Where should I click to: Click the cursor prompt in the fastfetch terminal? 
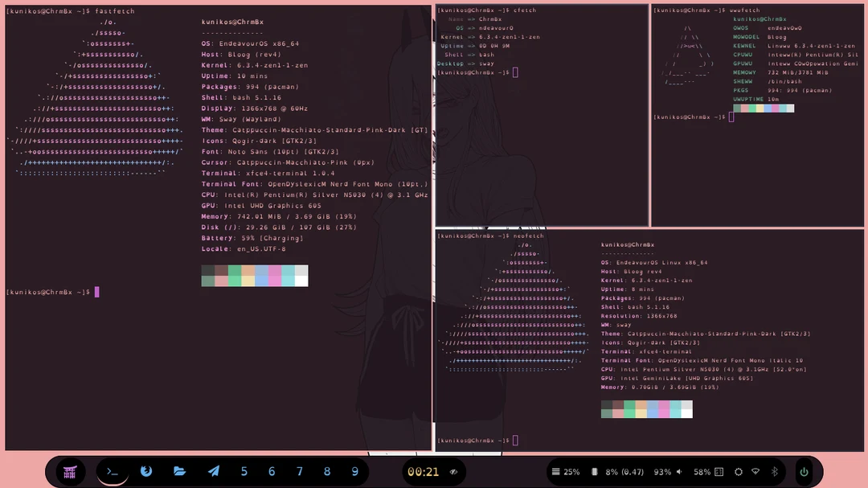coord(96,292)
